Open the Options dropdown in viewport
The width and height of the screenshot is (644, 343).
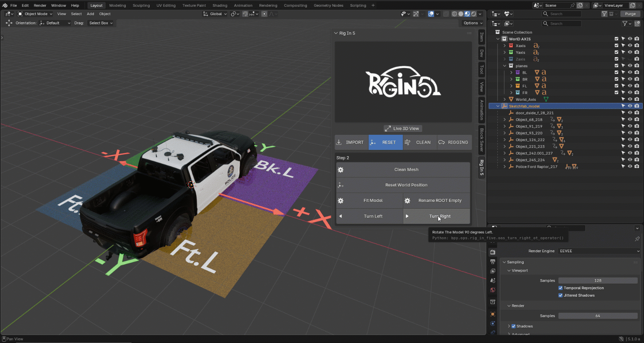(473, 23)
